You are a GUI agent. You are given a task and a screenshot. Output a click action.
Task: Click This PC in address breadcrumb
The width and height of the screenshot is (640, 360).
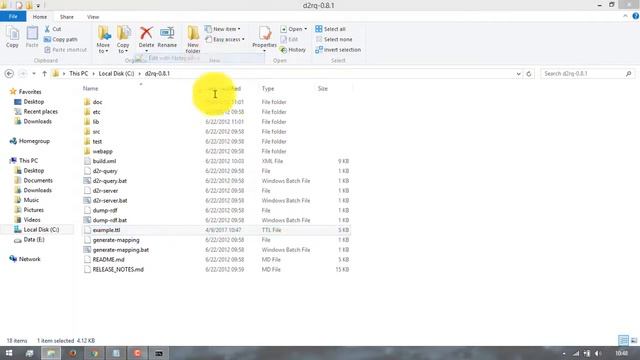(78, 73)
